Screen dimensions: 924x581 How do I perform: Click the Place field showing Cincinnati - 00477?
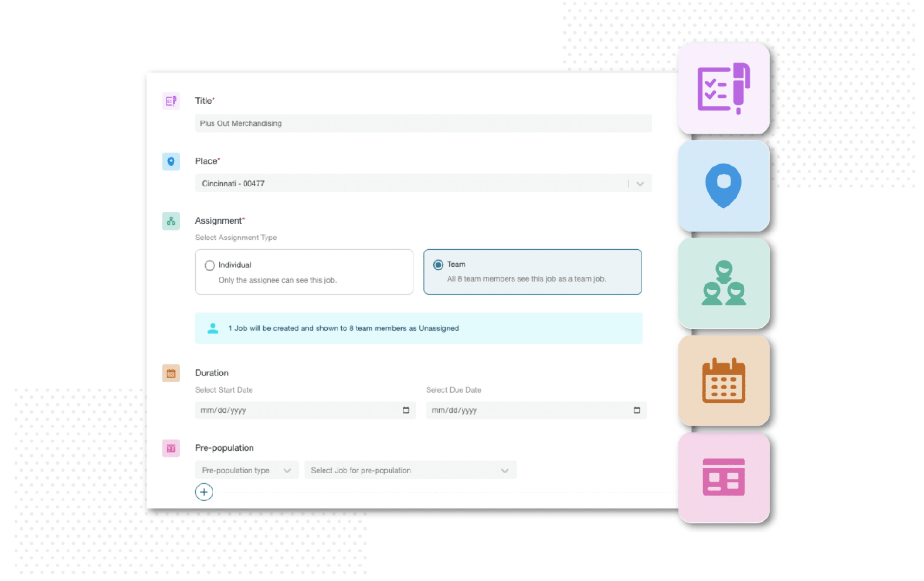tap(423, 184)
